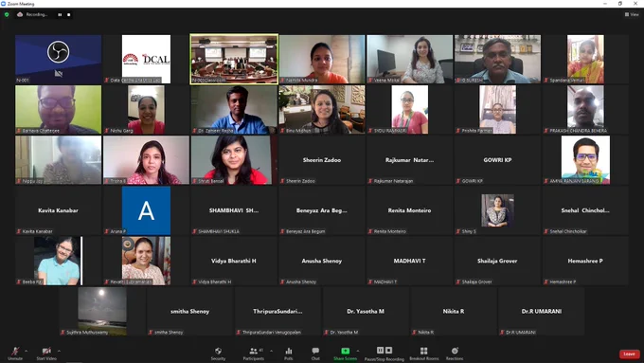The image size is (644, 363).
Task: Open video options caret beside Start Video
Action: point(59,351)
